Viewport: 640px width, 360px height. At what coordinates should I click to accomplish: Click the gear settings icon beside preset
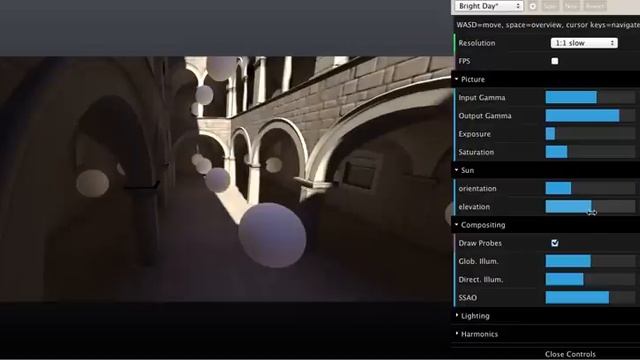pos(533,6)
